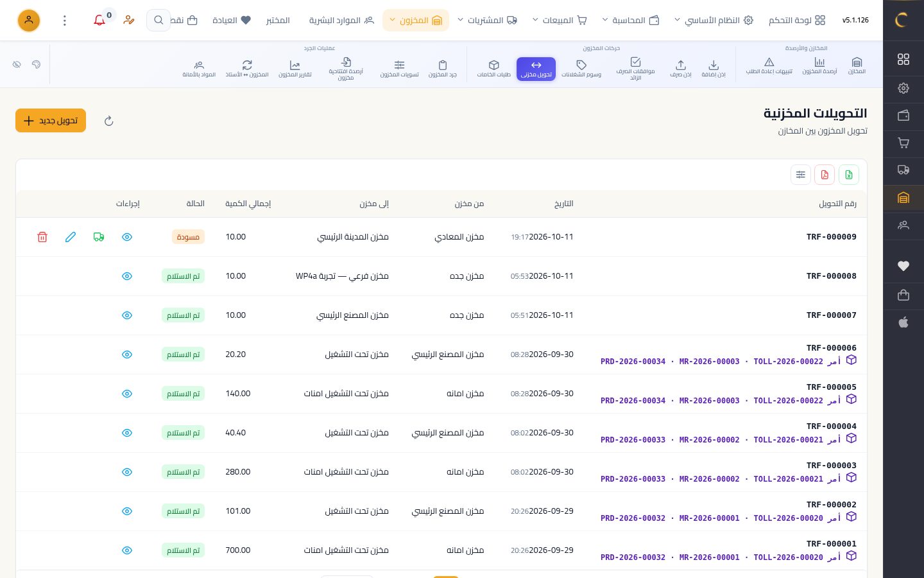This screenshot has height=578, width=924.
Task: Create a new transfer with تحويل جديد
Action: [51, 121]
